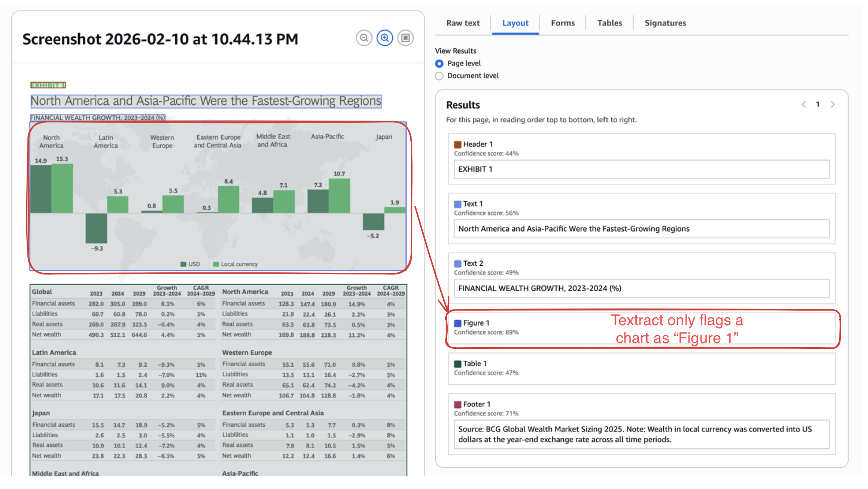Click the fit-to-page view icon
The height and width of the screenshot is (489, 868).
coord(405,38)
